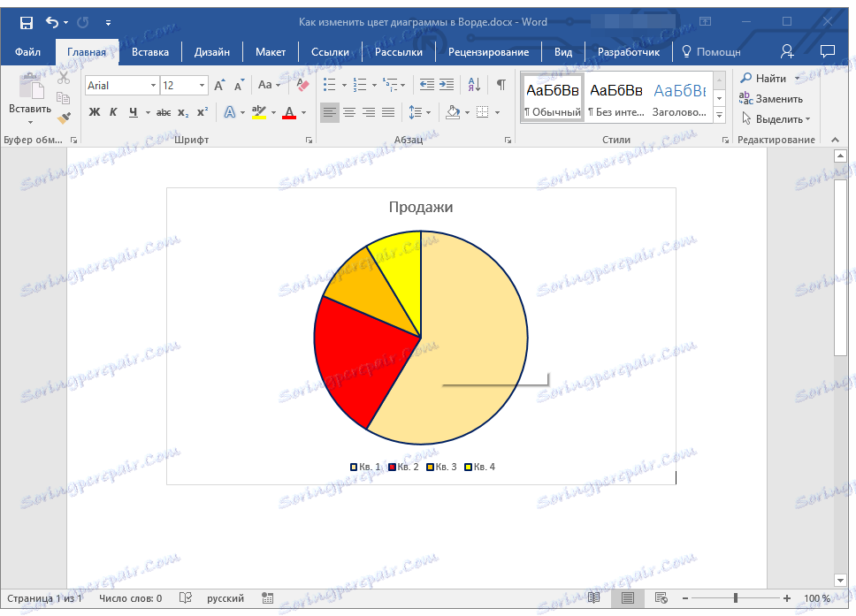Click the Save icon in title bar
Viewport: 856px width, 616px height.
pos(27,22)
